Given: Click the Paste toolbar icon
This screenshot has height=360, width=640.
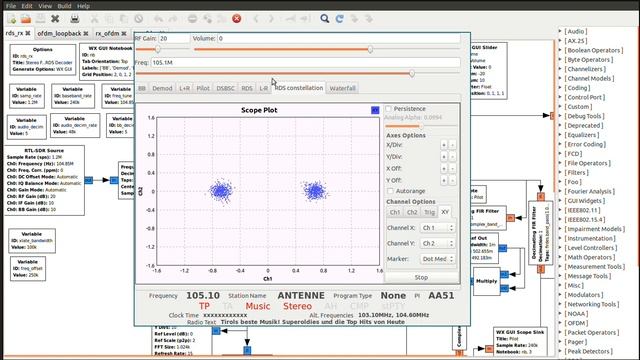Looking at the screenshot, I should click(x=124, y=19).
